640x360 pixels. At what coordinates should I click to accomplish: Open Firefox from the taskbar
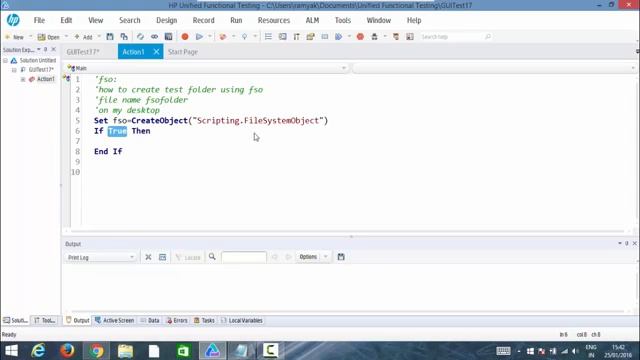point(67,351)
